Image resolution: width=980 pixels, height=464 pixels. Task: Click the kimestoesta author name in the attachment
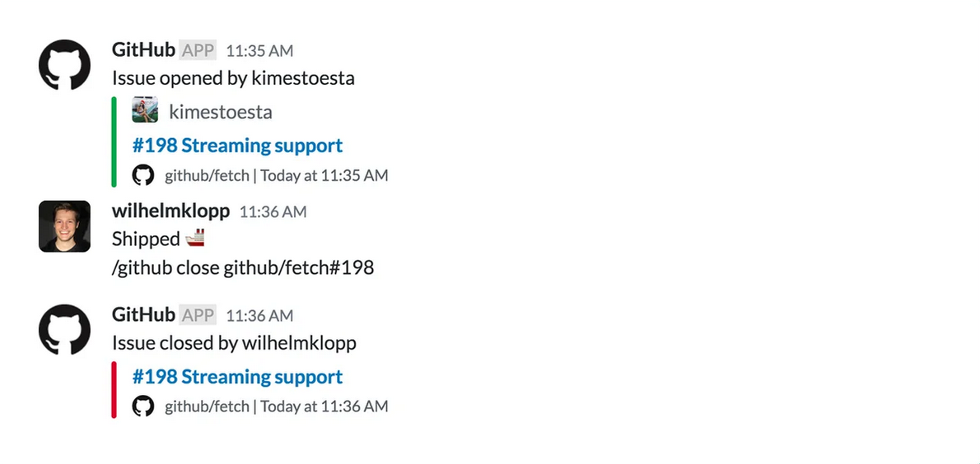pyautogui.click(x=220, y=112)
